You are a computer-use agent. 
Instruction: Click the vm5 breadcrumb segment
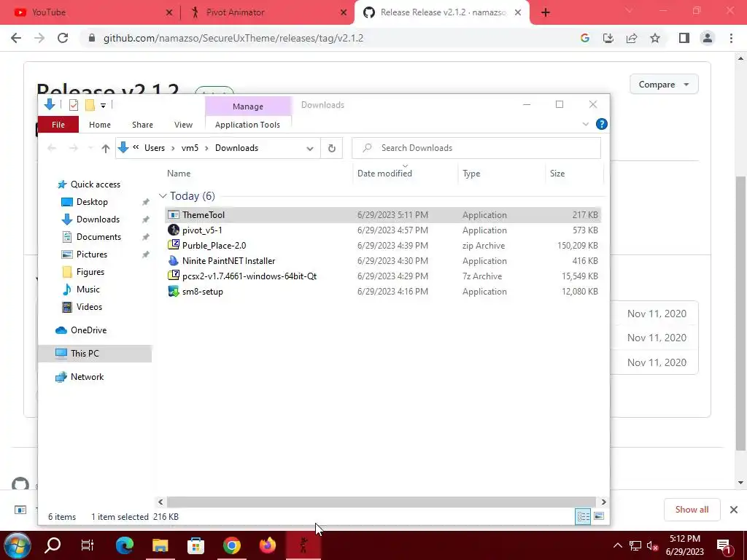(190, 148)
